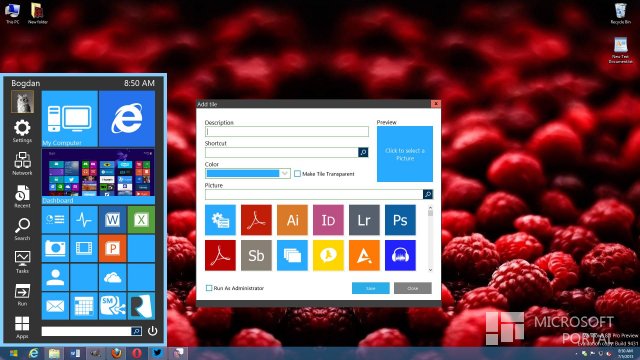Open the My Computer tile
The image size is (640, 360).
tap(70, 118)
